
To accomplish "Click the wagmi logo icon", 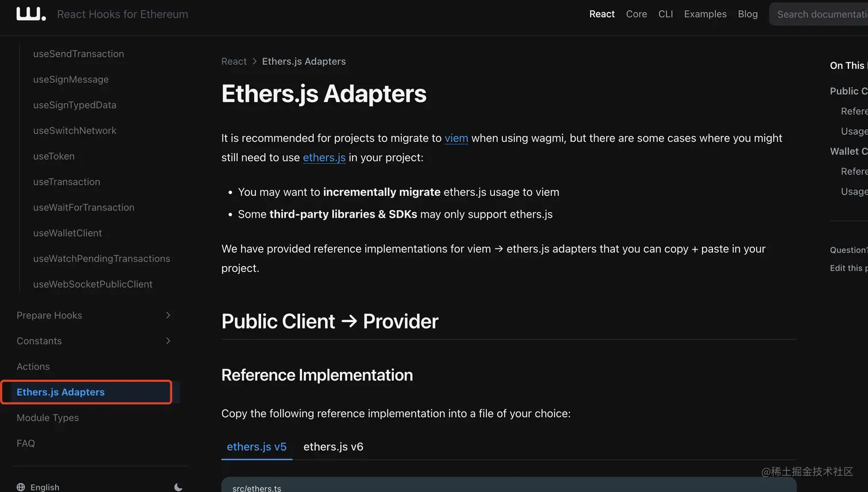I will coord(31,14).
